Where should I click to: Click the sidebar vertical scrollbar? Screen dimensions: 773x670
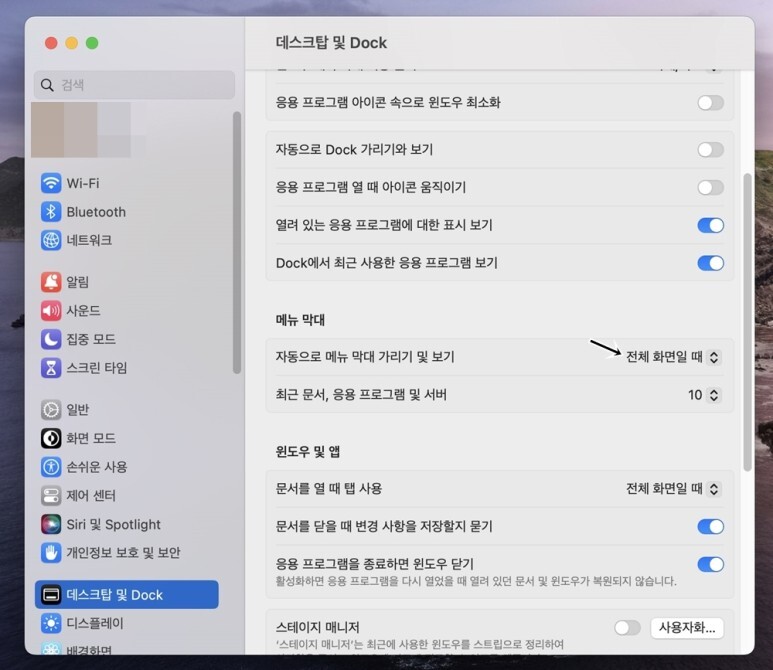tap(237, 242)
